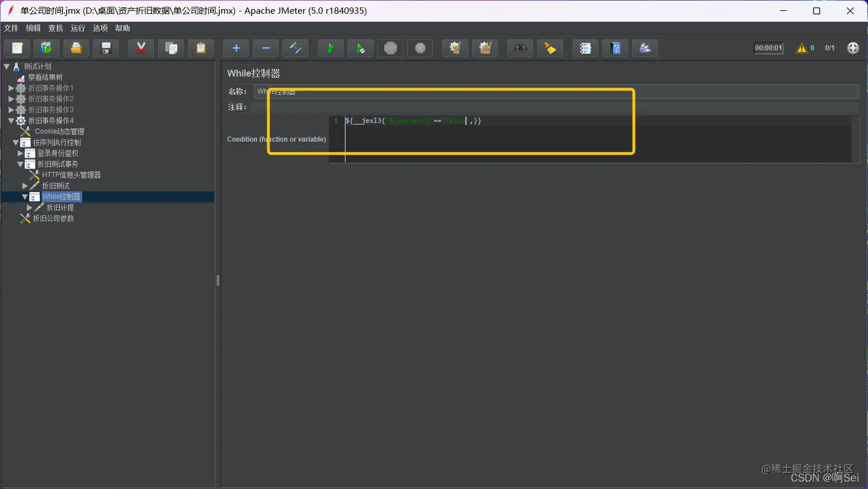Select 折旧事务操作3 thread group
The image size is (868, 489).
pyautogui.click(x=51, y=110)
